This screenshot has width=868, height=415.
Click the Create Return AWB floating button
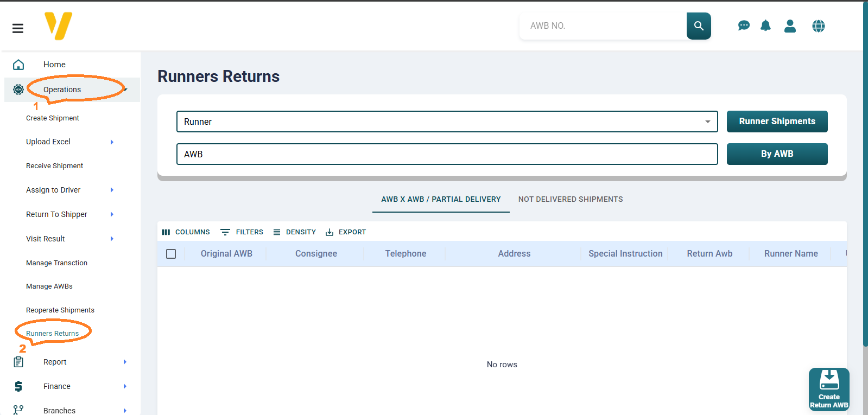click(829, 390)
